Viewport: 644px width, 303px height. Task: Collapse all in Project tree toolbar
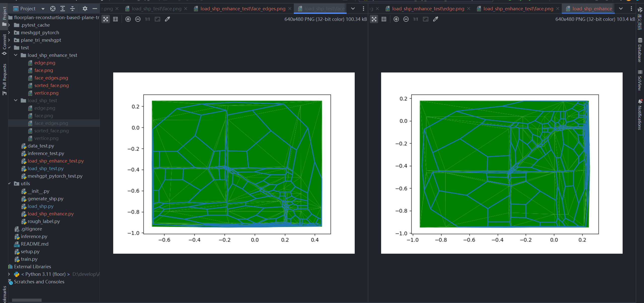(x=72, y=9)
